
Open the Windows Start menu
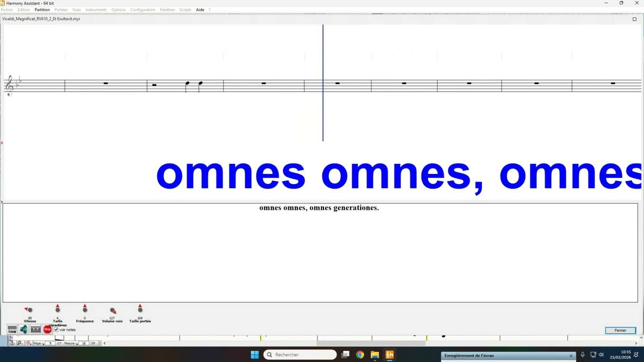tap(255, 354)
